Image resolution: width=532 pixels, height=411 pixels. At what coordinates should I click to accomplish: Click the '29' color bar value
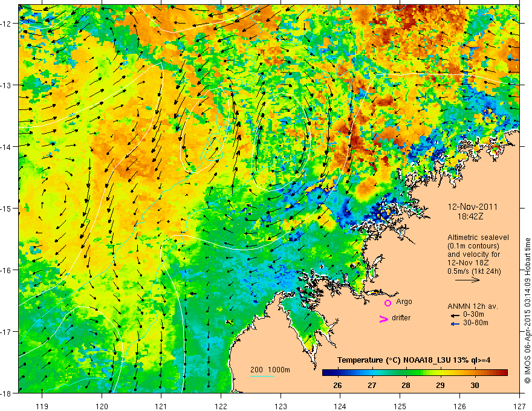440,385
